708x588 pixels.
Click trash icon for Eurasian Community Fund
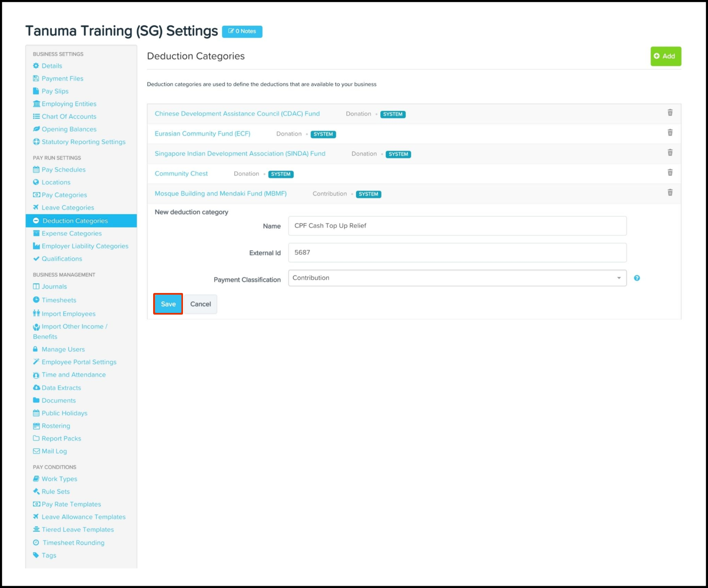click(x=670, y=133)
